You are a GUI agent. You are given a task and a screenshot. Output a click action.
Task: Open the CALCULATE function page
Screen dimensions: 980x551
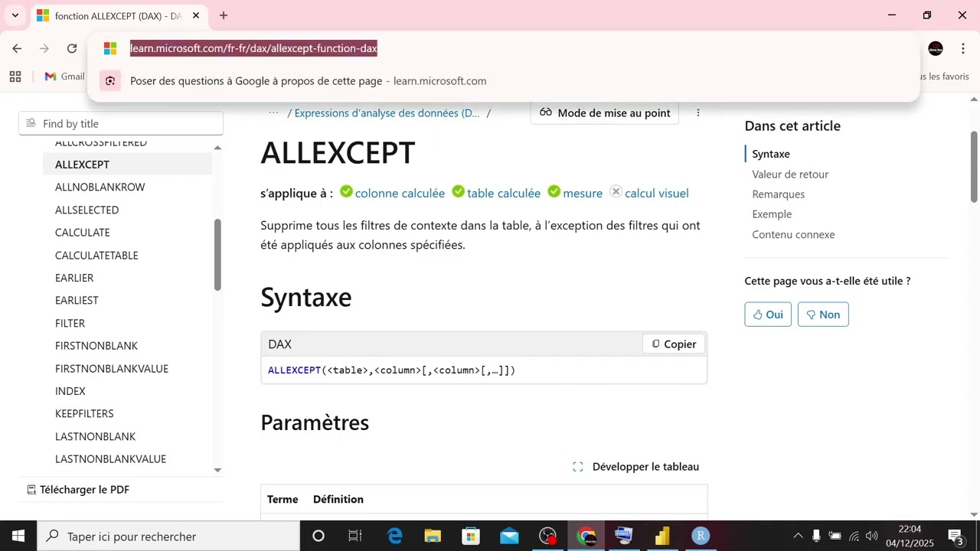point(83,233)
